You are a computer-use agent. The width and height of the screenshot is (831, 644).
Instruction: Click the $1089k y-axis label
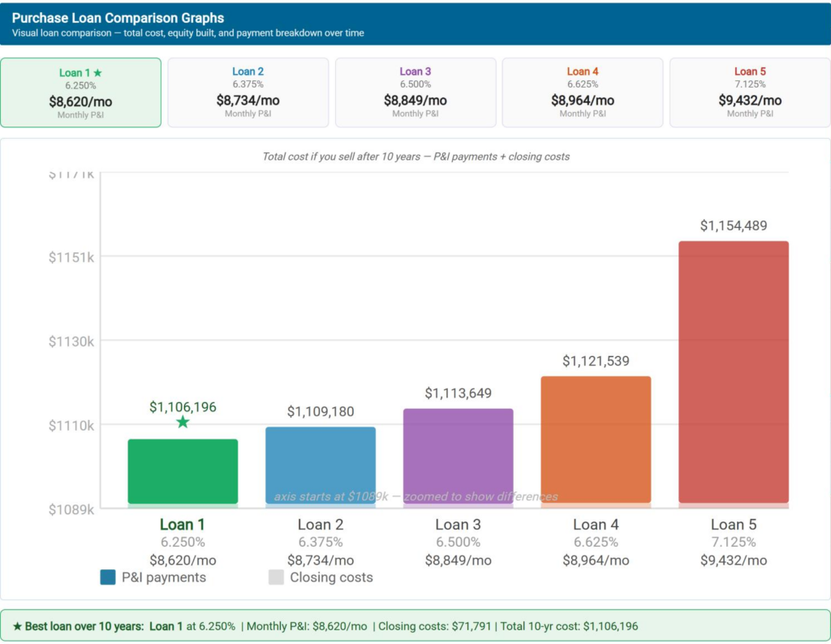(x=71, y=509)
